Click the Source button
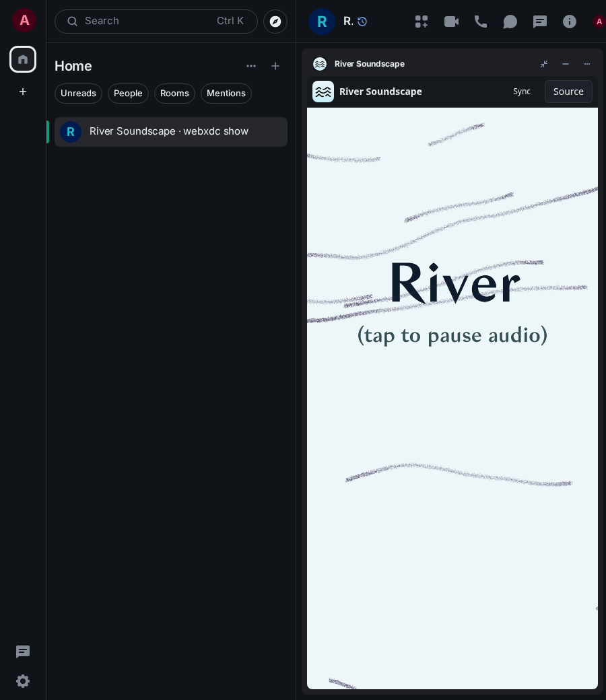 tap(568, 92)
